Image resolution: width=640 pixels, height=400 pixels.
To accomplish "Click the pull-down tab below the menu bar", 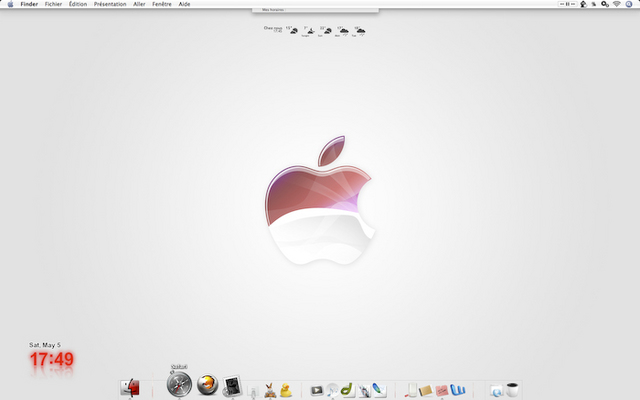I will pos(315,10).
